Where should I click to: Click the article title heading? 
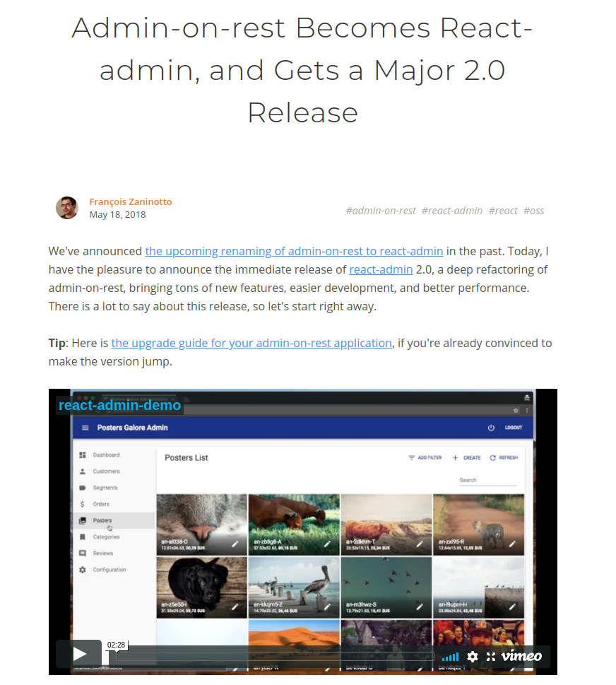pos(302,70)
